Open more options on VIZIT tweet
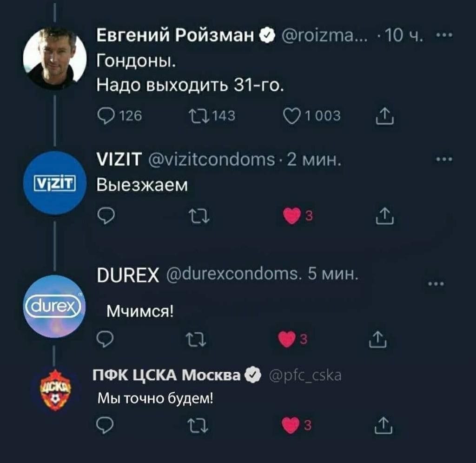This screenshot has height=463, width=476. point(444,159)
